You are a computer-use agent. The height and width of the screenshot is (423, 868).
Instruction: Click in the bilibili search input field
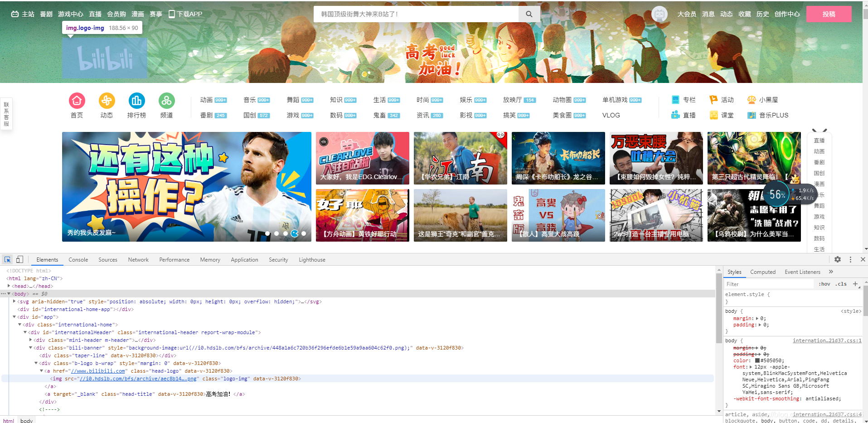click(x=416, y=14)
